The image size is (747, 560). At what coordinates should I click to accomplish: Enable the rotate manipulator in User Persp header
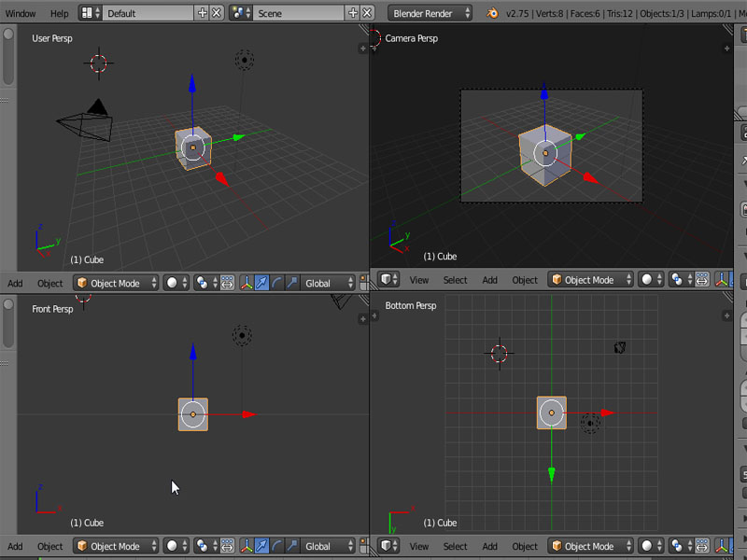(x=276, y=283)
